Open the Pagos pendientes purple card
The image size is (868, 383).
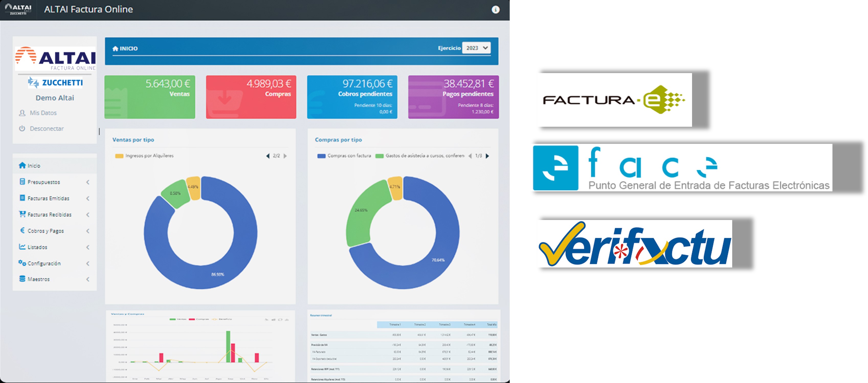tap(453, 97)
